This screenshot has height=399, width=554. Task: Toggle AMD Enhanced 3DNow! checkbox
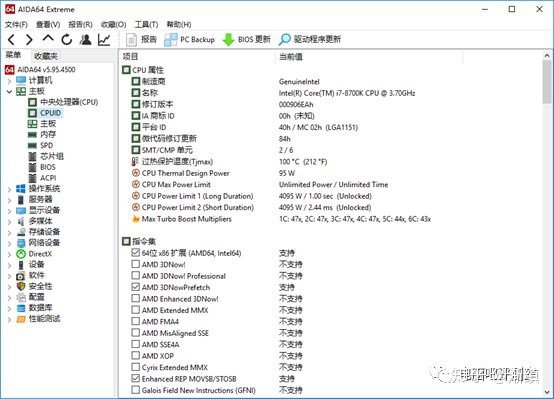(135, 298)
